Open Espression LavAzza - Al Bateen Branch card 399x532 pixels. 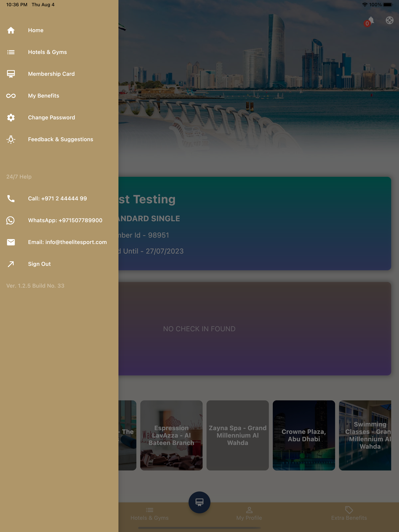tap(171, 435)
